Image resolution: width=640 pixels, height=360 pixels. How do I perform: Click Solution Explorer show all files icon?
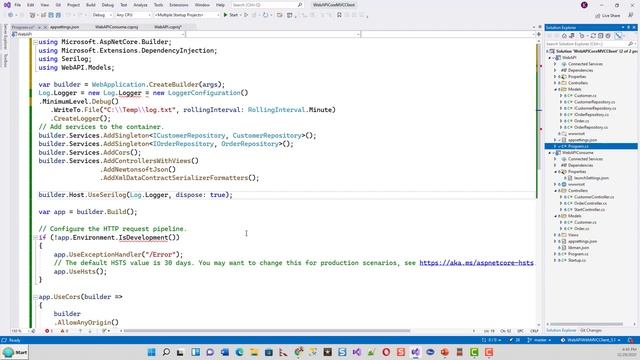pyautogui.click(x=608, y=36)
